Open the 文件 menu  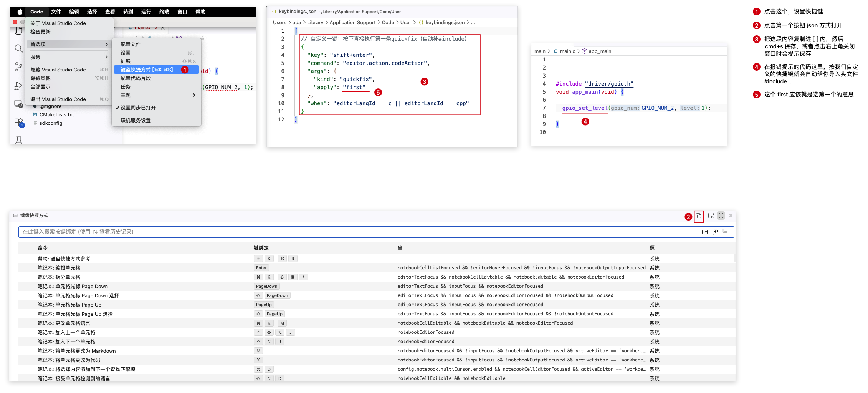point(56,12)
